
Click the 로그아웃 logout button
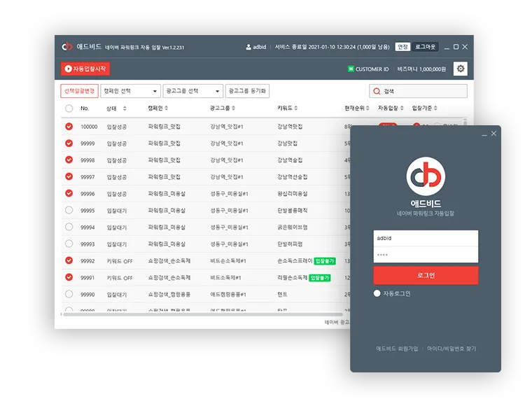click(425, 47)
